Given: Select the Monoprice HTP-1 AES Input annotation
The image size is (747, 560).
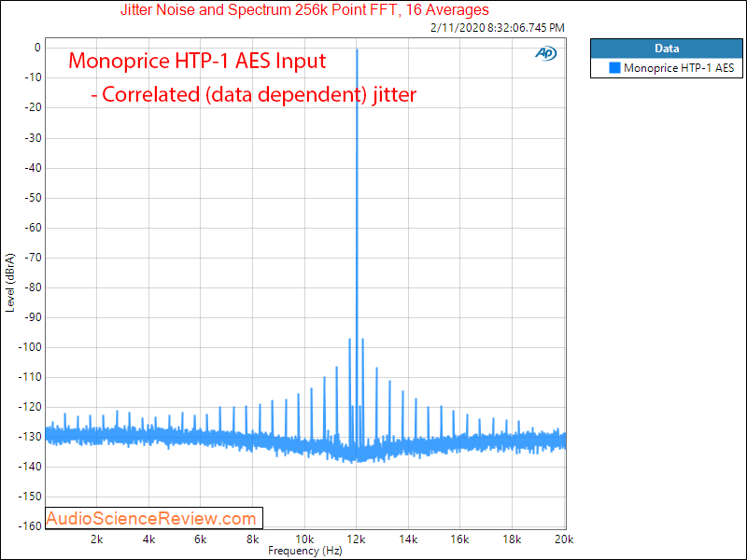Looking at the screenshot, I should click(x=197, y=61).
